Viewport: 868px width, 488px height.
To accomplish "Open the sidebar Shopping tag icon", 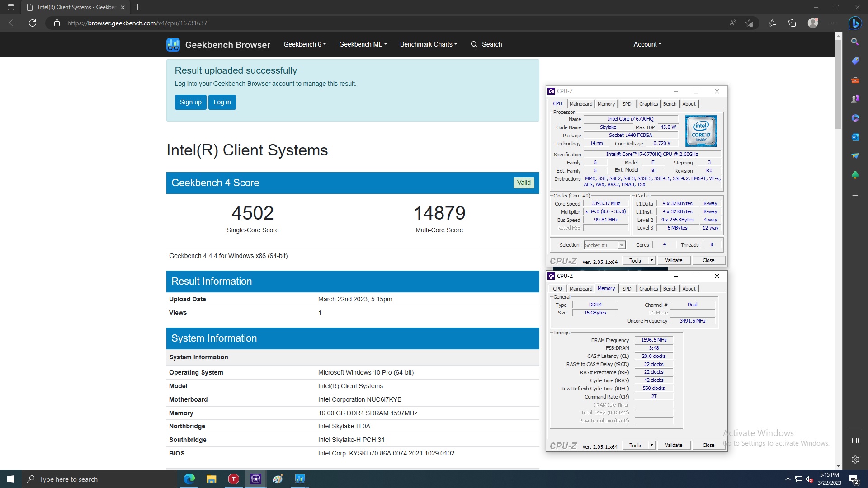I will pyautogui.click(x=855, y=61).
